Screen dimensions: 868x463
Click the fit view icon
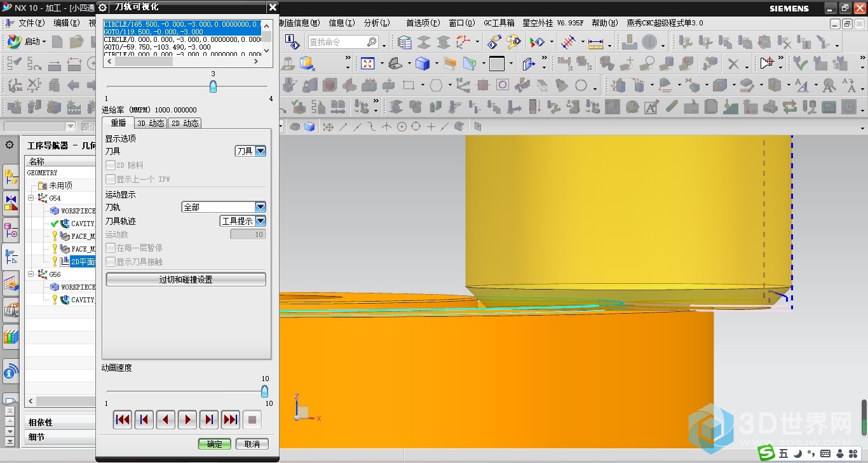coord(367,64)
